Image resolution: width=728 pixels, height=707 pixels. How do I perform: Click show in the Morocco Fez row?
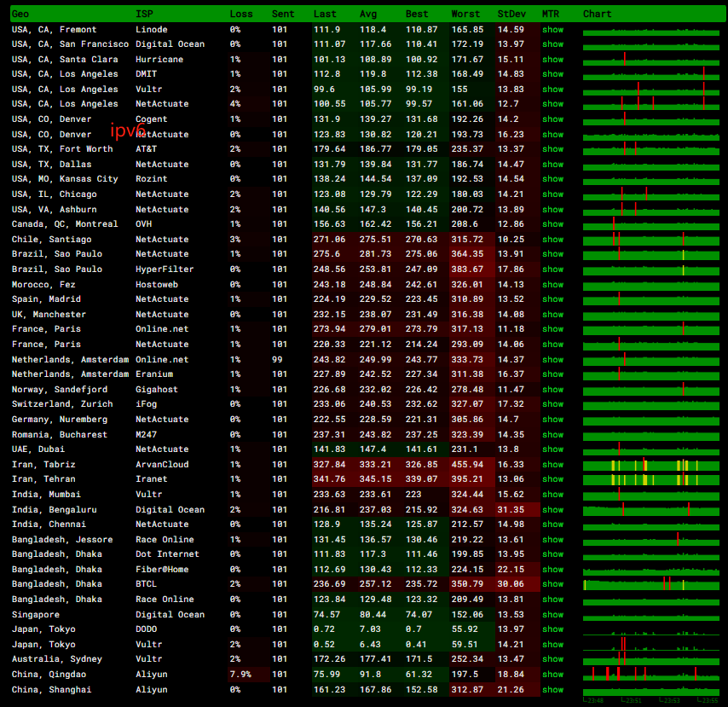[553, 284]
